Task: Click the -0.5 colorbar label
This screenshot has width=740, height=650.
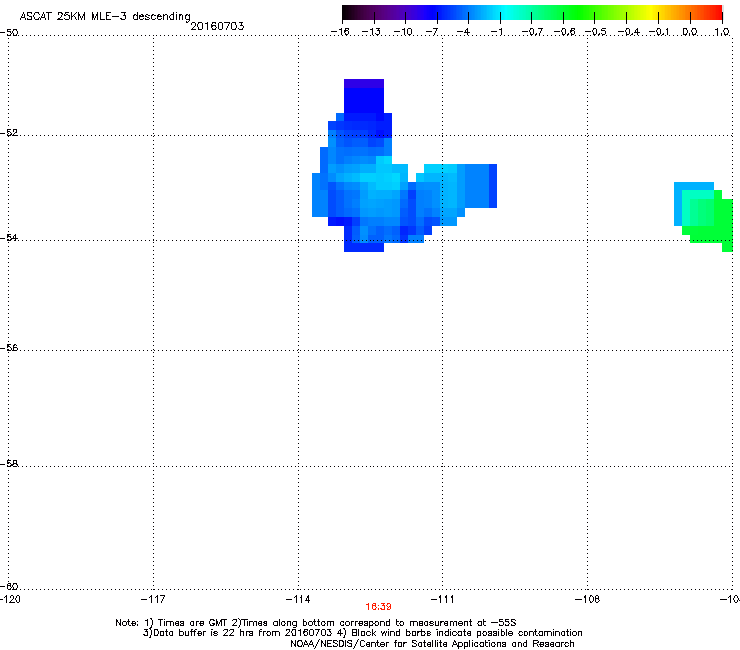Action: (596, 32)
